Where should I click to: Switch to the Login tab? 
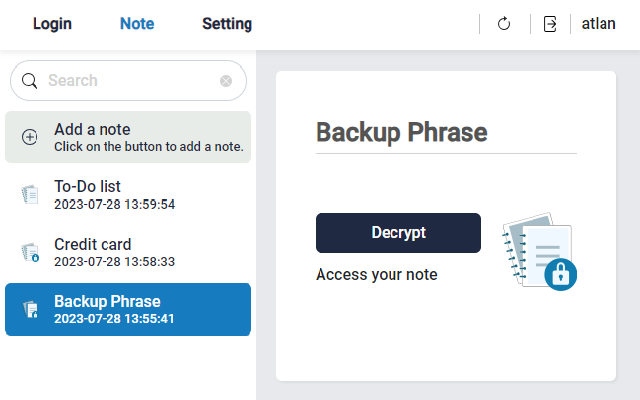tap(52, 24)
